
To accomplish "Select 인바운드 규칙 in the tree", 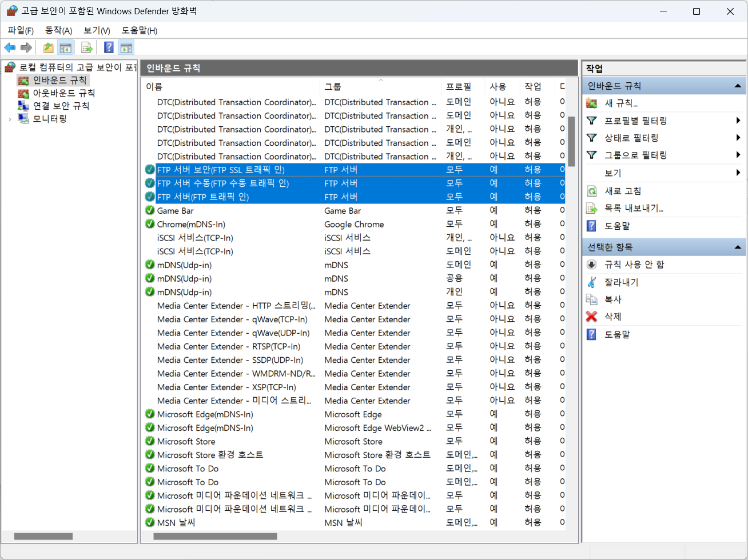I will pos(59,80).
